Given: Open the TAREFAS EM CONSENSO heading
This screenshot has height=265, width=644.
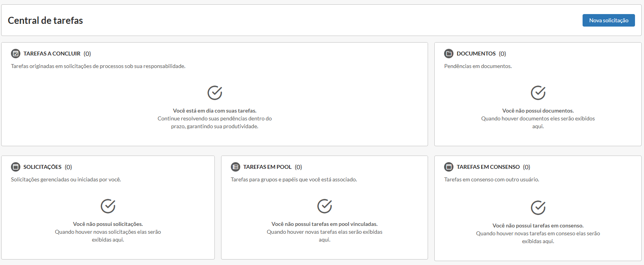Looking at the screenshot, I should click(x=488, y=167).
